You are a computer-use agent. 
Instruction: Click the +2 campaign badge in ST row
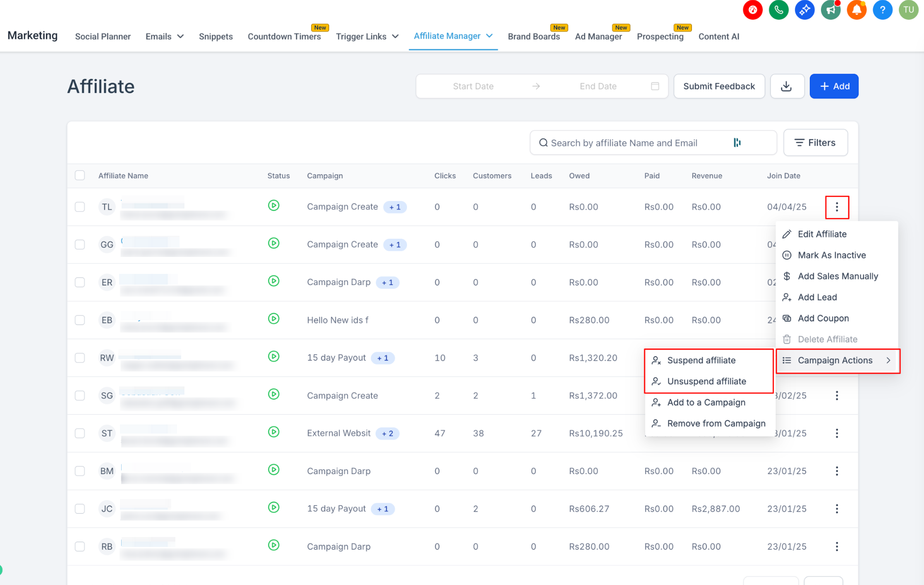[387, 433]
